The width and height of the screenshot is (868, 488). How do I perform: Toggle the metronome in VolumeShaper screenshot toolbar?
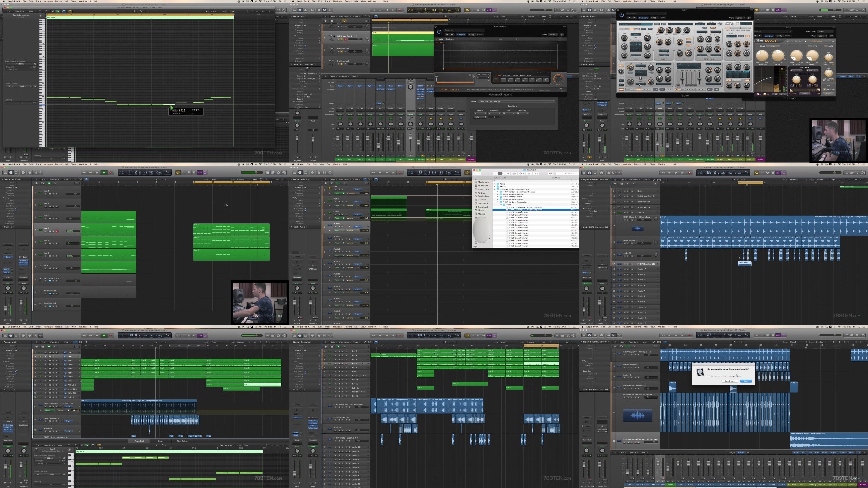[494, 10]
